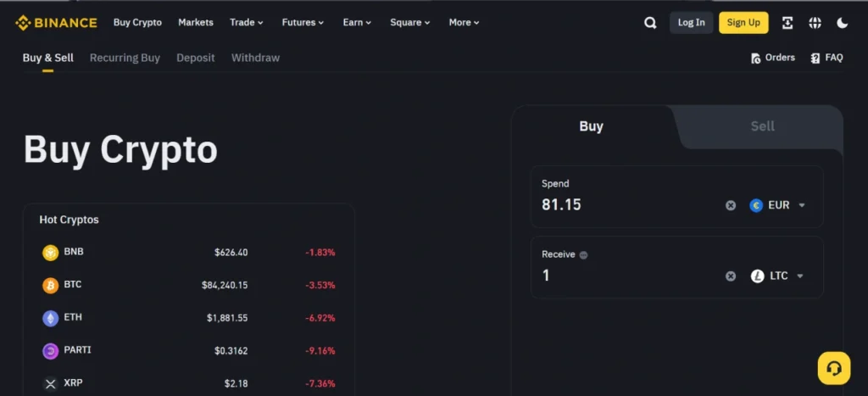The image size is (868, 396).
Task: Open the support chat headset button
Action: point(834,368)
